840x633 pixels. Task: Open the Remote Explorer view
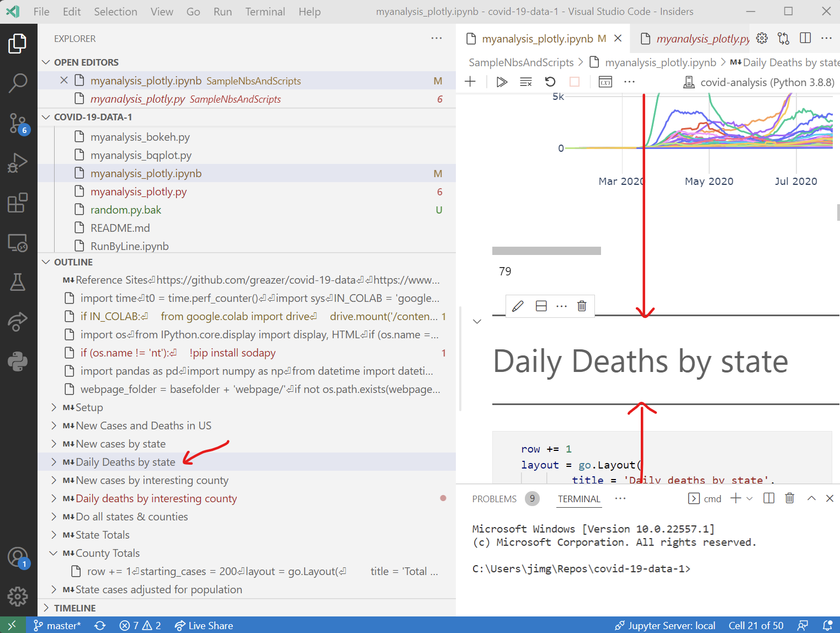tap(18, 243)
